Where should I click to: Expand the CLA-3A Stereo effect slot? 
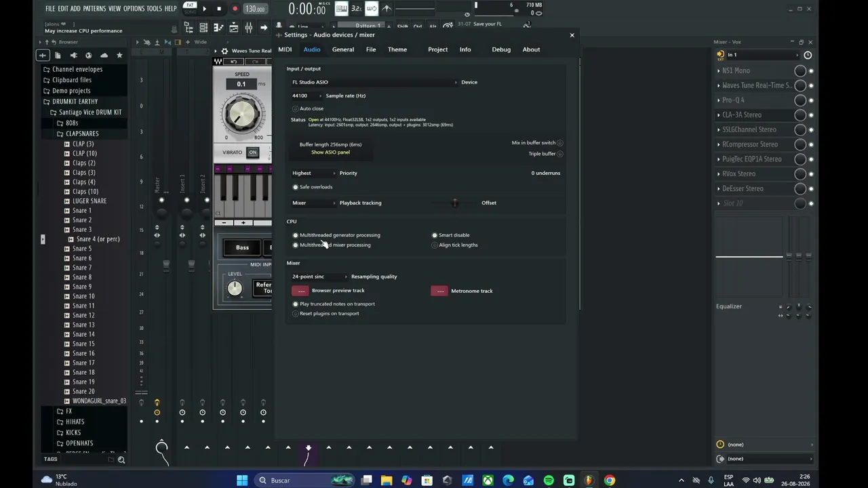click(x=719, y=115)
